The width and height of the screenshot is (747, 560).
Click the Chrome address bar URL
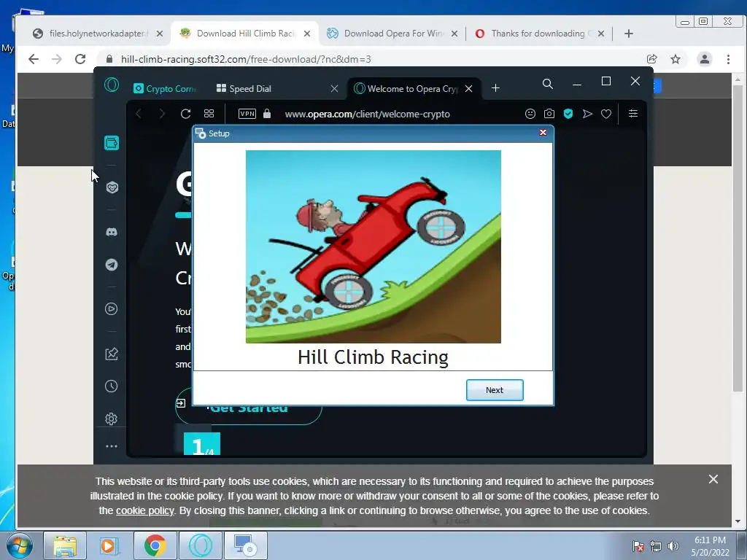tap(246, 59)
